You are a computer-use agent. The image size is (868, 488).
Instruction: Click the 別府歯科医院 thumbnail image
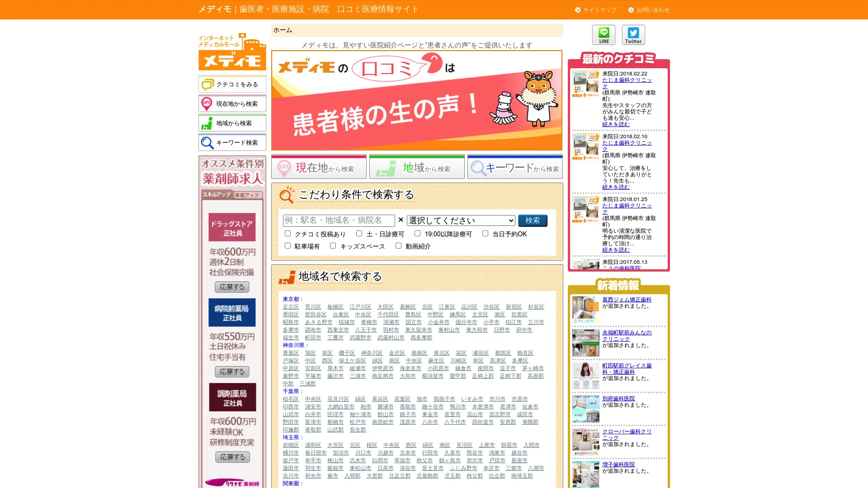pyautogui.click(x=585, y=409)
